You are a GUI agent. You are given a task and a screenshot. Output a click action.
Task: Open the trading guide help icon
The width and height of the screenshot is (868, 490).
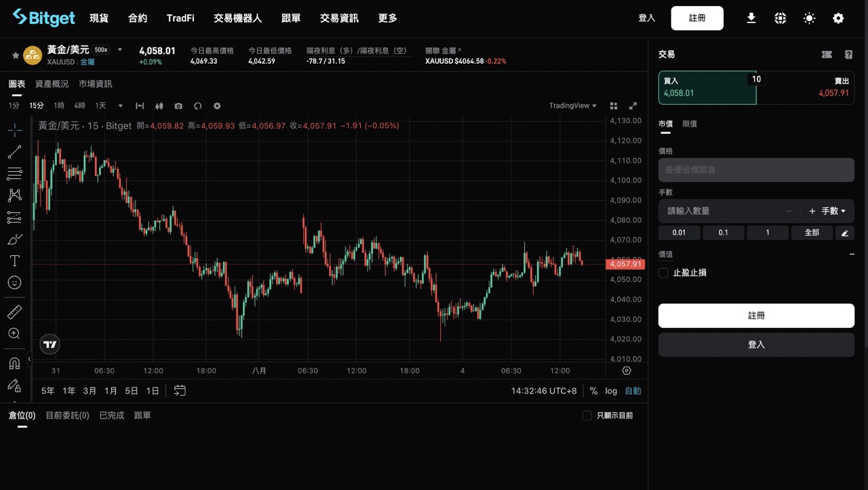point(848,54)
